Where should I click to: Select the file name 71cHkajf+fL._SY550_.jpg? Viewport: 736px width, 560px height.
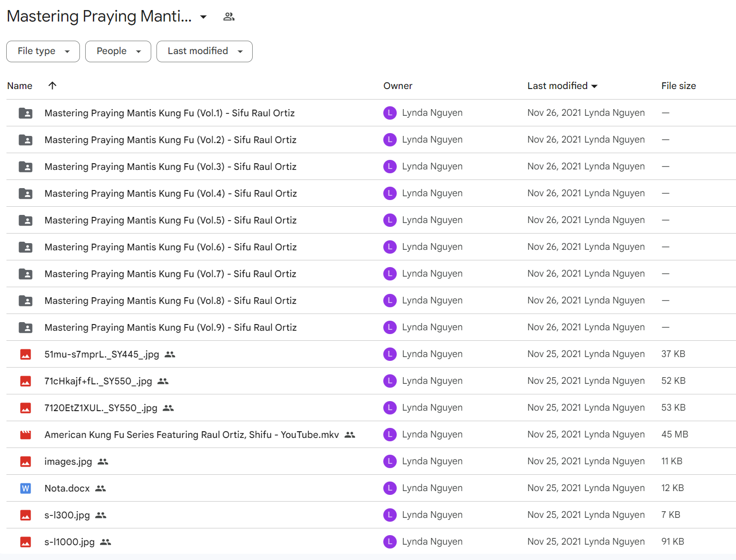98,381
